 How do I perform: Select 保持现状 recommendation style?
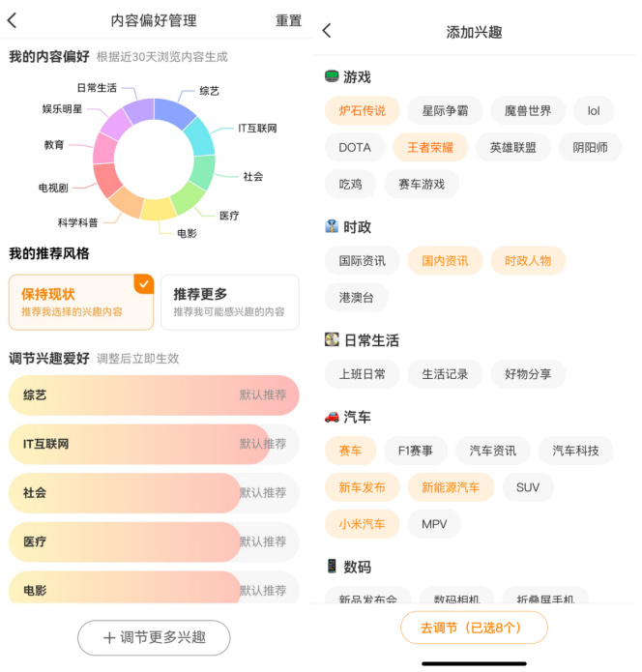81,302
